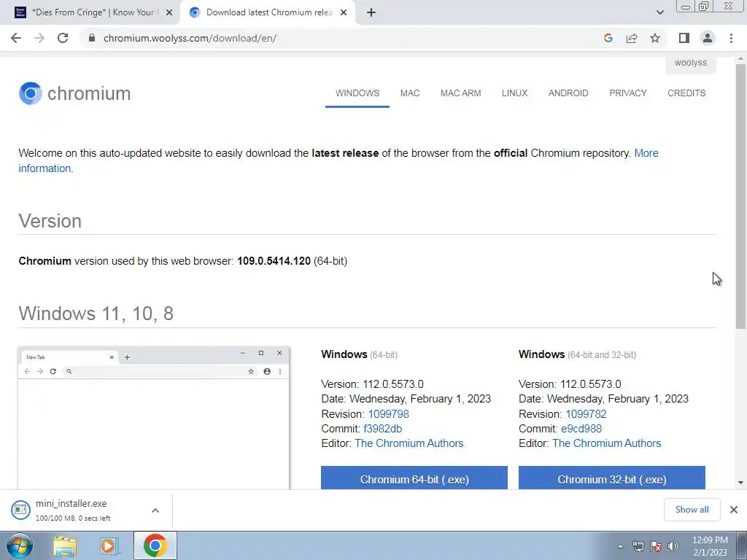Click the Windows 11, 10, 8 heading

click(96, 314)
